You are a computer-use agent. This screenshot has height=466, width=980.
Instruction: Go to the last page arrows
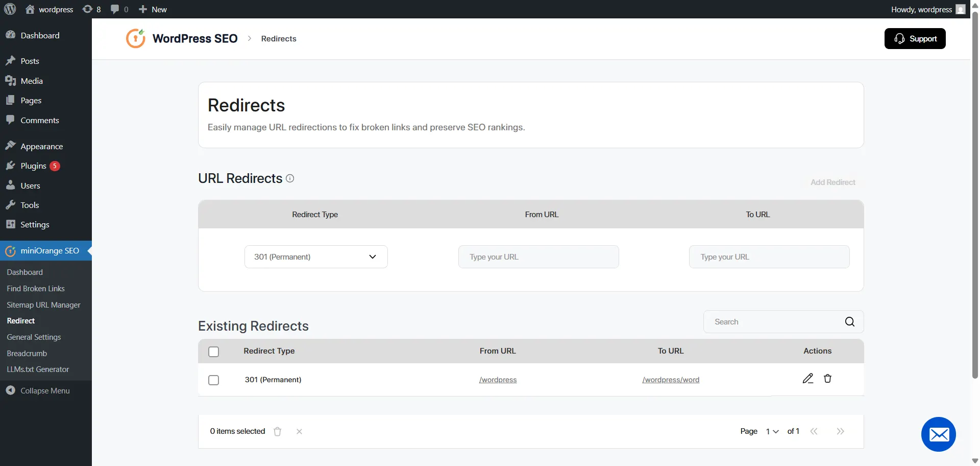pos(841,431)
